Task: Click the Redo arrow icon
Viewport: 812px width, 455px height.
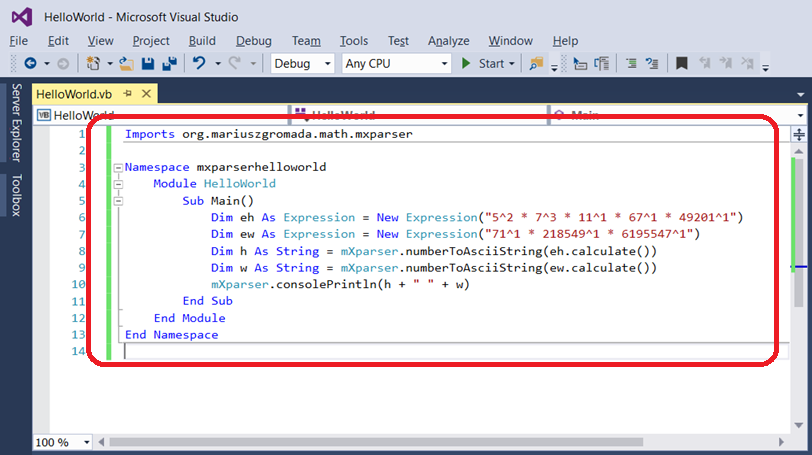Action: pyautogui.click(x=235, y=64)
